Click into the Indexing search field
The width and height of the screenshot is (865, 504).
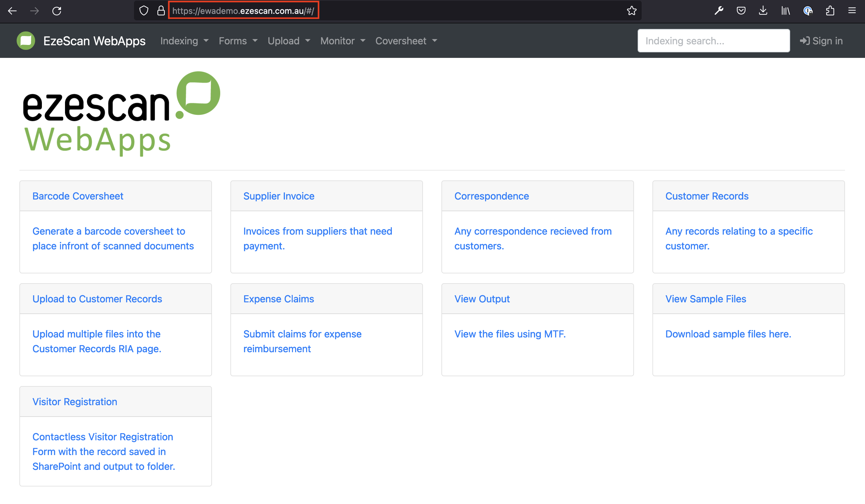713,41
